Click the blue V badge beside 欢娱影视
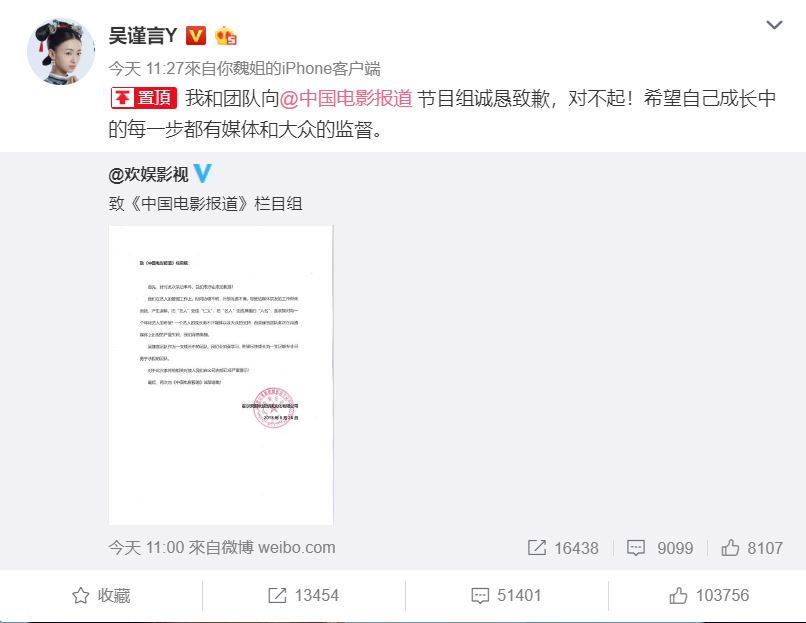806x623 pixels. (x=202, y=173)
